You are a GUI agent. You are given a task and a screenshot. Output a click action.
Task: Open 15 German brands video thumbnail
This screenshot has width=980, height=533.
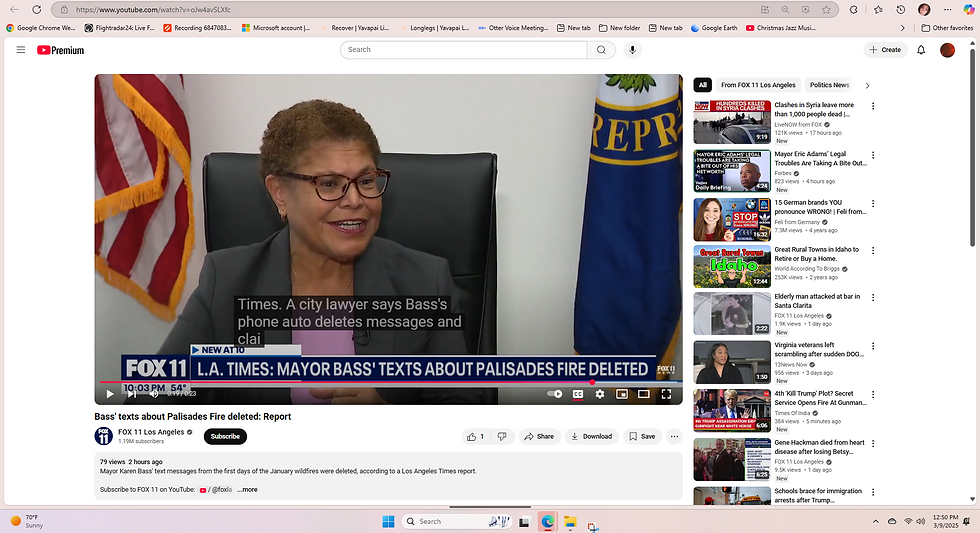pyautogui.click(x=732, y=219)
